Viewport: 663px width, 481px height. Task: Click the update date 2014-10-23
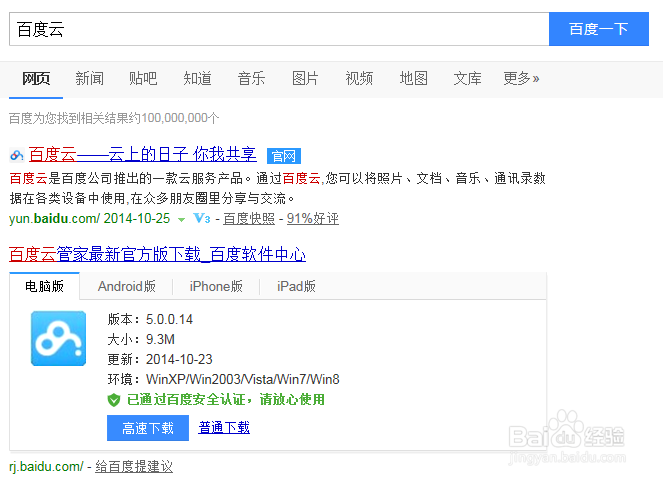[179, 359]
